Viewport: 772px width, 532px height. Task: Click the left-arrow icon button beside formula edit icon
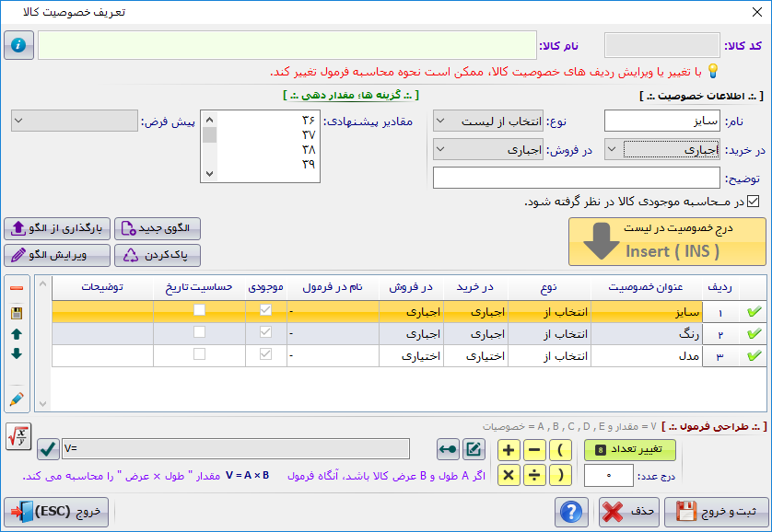pyautogui.click(x=448, y=449)
